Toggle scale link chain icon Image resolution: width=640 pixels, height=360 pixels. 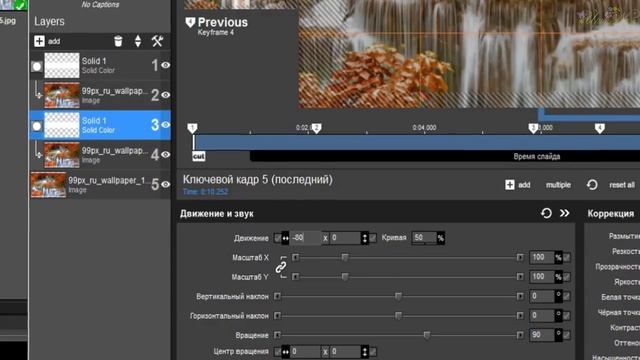(x=281, y=267)
